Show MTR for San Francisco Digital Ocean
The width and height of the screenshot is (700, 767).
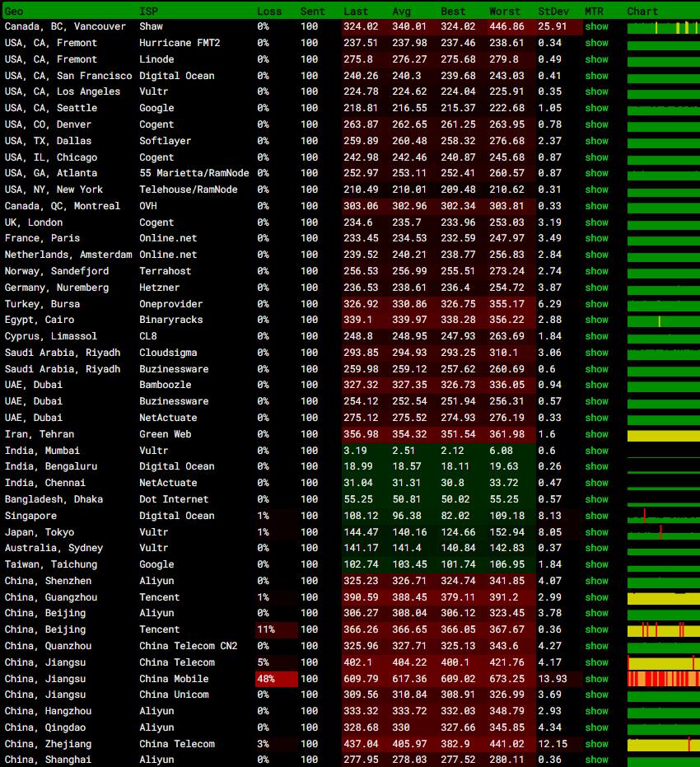coord(596,76)
